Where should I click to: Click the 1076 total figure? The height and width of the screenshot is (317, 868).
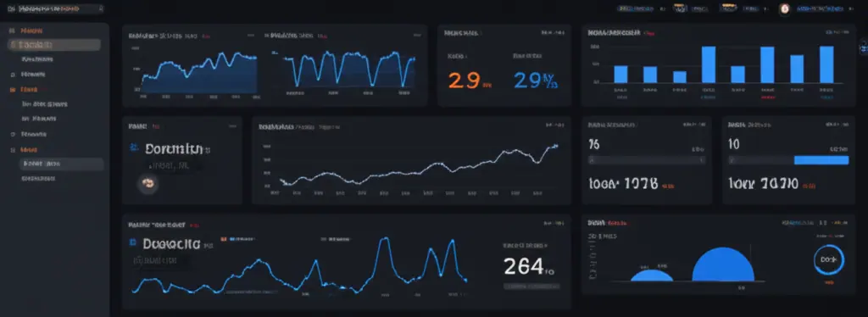641,184
